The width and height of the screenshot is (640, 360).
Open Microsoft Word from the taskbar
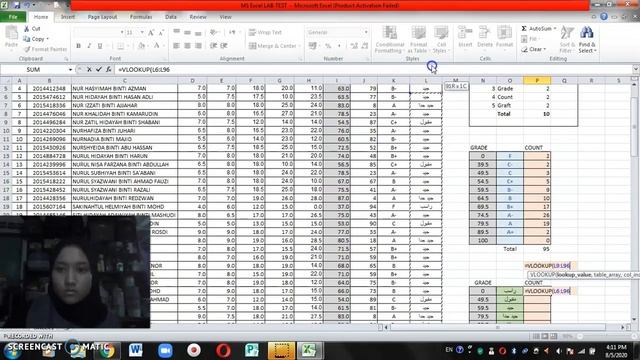coord(136,350)
